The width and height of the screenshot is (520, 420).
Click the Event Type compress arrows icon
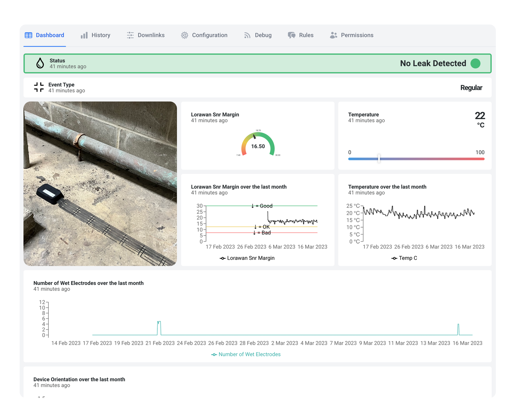click(x=39, y=87)
